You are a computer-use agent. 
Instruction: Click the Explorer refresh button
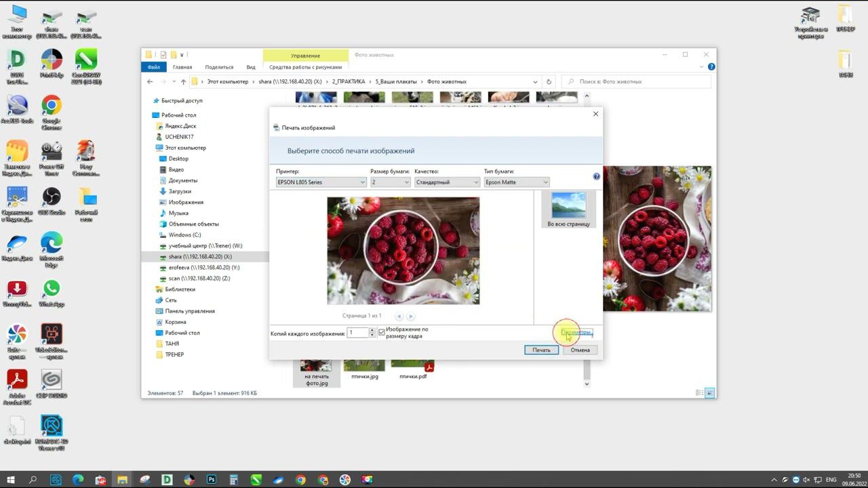(x=549, y=81)
